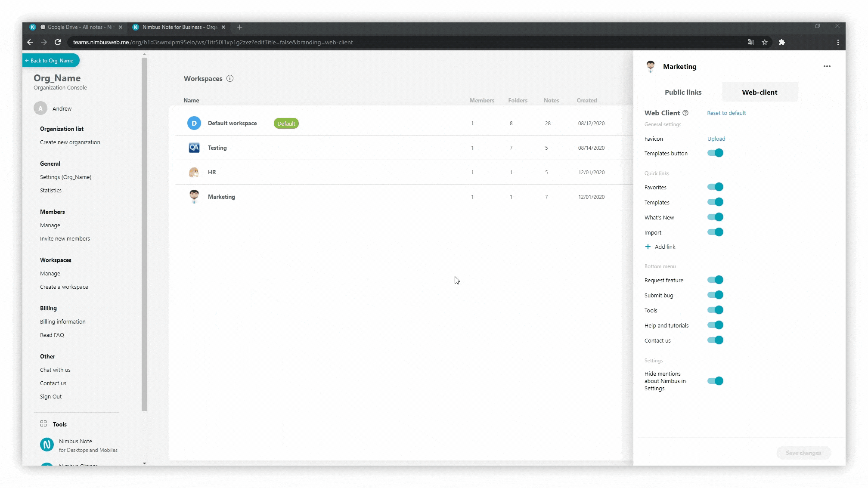Open Settings (Org_Name) in sidebar
868x488 pixels.
point(65,177)
